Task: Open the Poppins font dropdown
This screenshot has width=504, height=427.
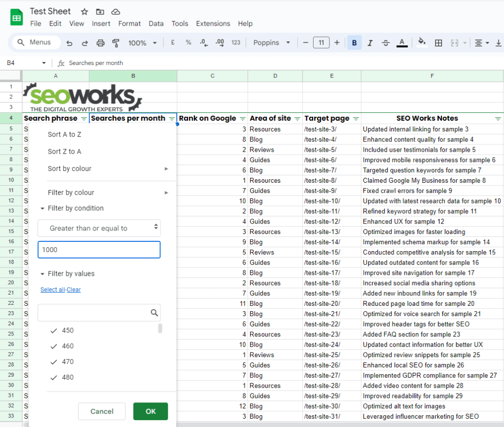Action: click(x=272, y=42)
